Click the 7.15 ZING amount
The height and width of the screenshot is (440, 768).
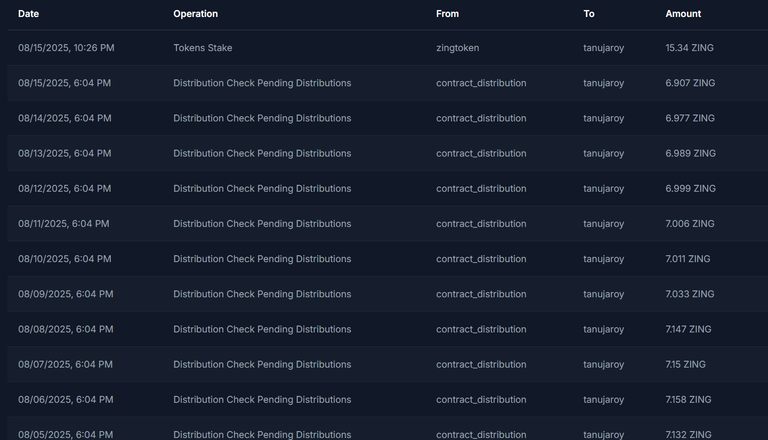click(x=685, y=365)
